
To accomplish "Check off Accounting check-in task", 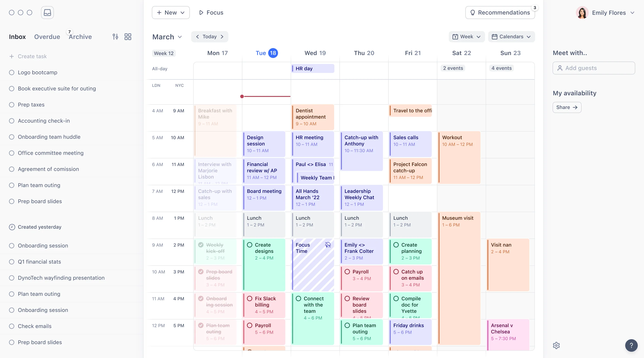I will click(x=11, y=121).
